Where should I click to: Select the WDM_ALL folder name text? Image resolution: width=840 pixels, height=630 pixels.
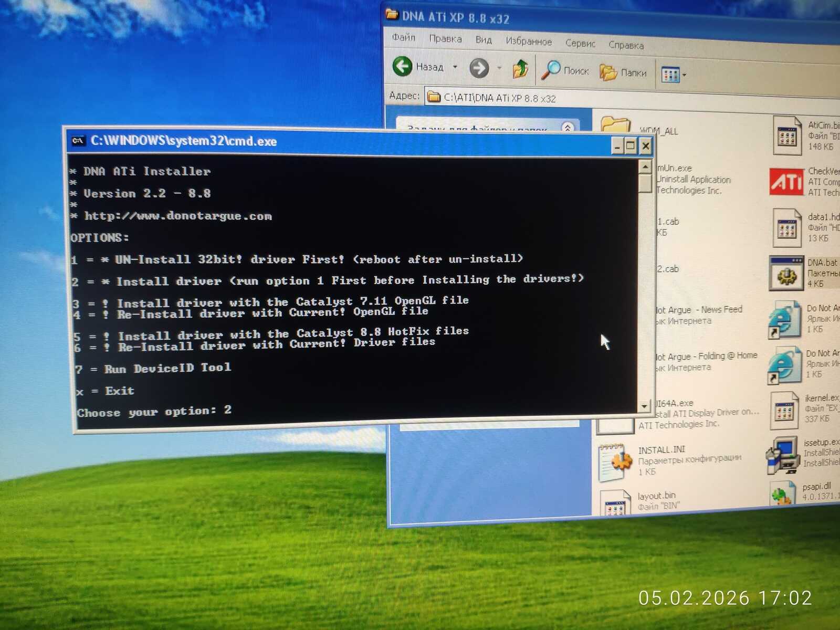tap(658, 131)
